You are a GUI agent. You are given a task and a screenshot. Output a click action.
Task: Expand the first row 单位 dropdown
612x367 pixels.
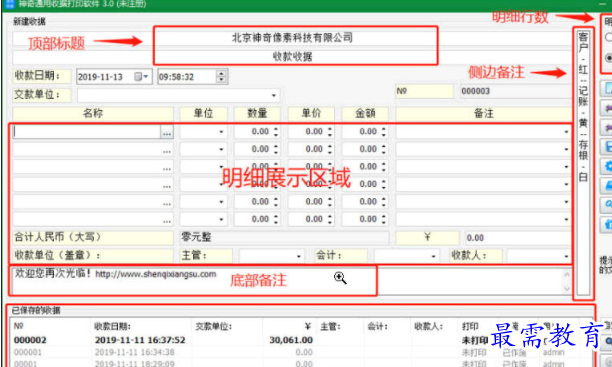click(221, 132)
